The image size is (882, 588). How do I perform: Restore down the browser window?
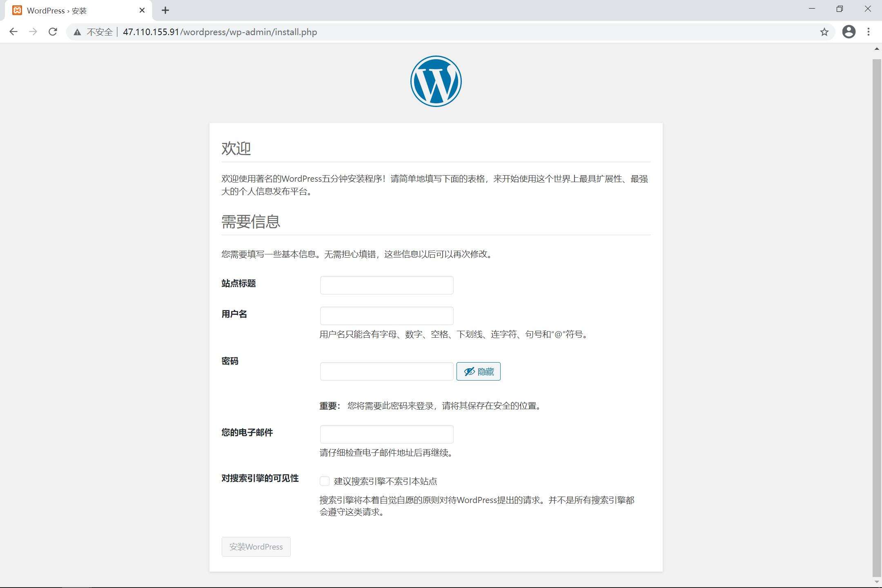tap(840, 9)
